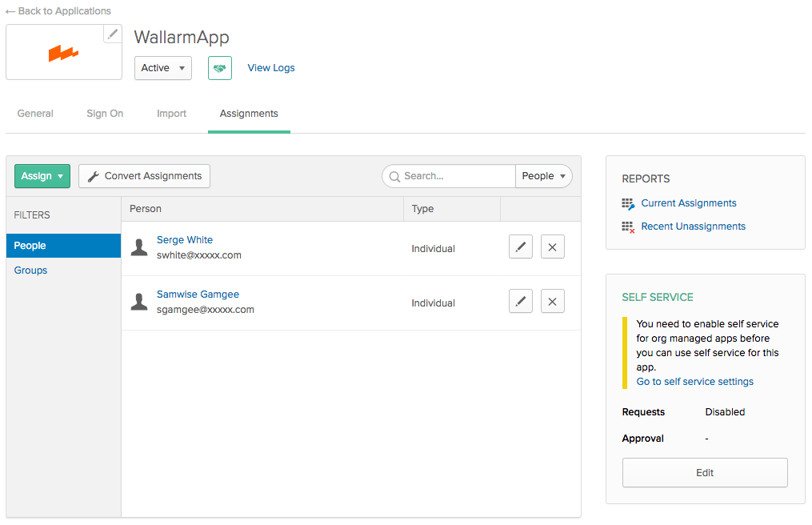This screenshot has height=525, width=812.
Task: Open the General tab
Action: (35, 114)
